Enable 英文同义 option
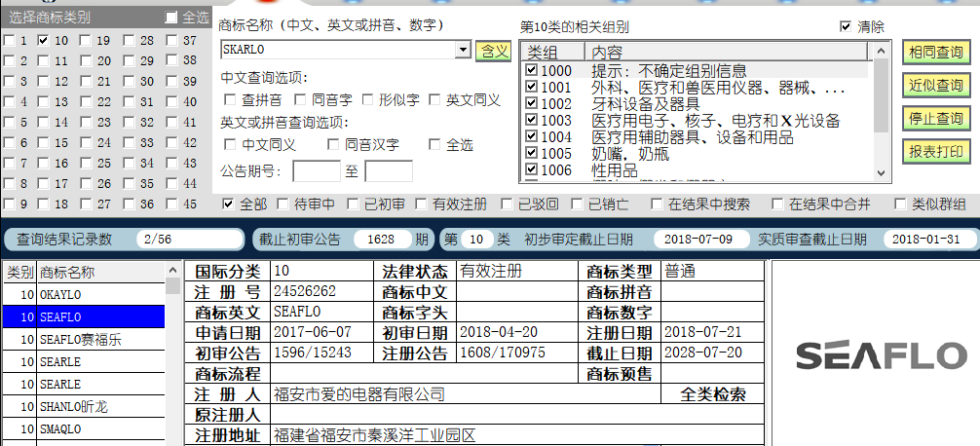980x446 pixels. click(x=433, y=99)
